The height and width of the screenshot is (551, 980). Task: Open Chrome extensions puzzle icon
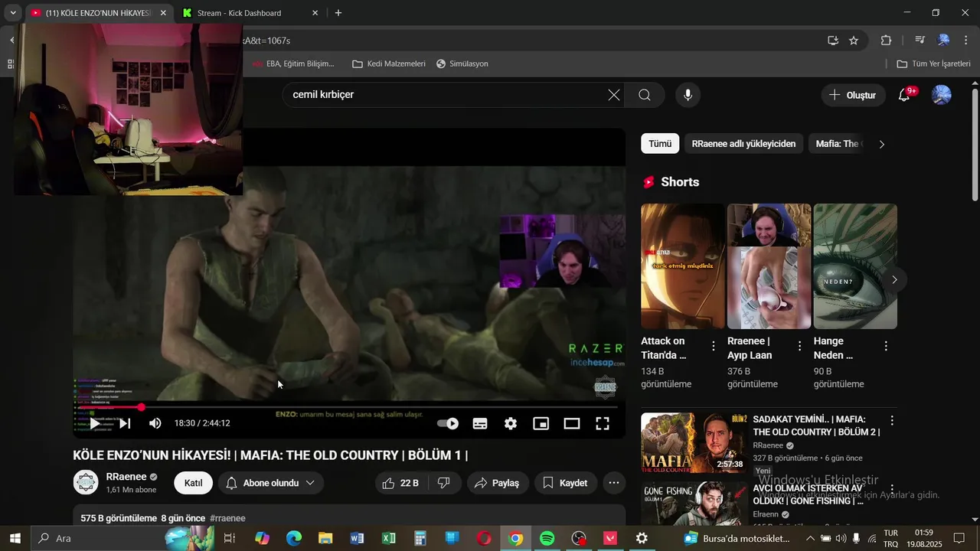pyautogui.click(x=887, y=41)
